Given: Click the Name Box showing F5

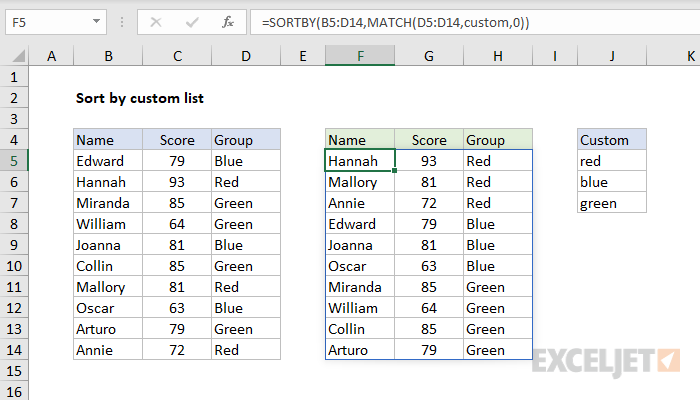Looking at the screenshot, I should [50, 21].
